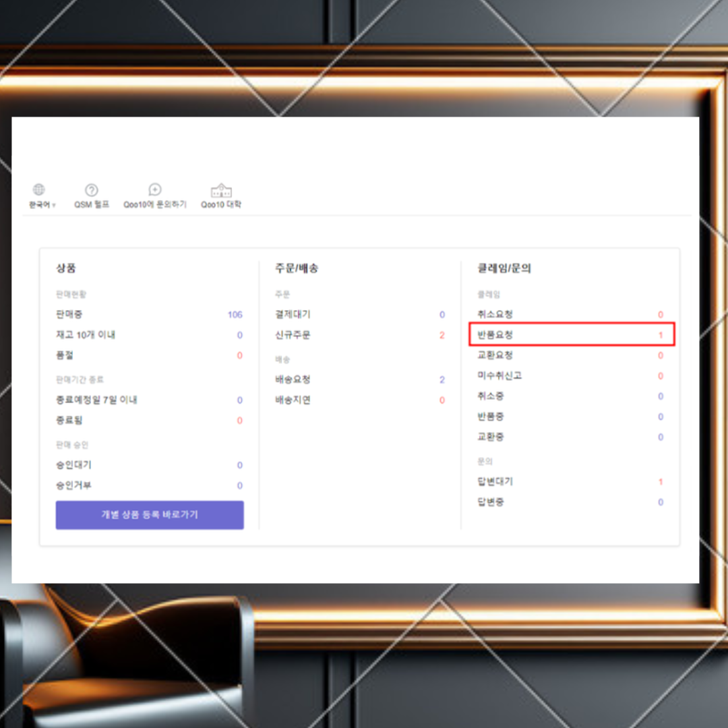The height and width of the screenshot is (728, 728).
Task: Click the count 2 beside 신규주문
Action: 442,335
